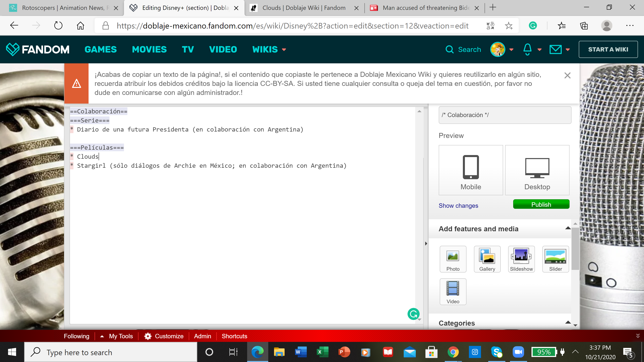Dismiss the orange copy warning banner
The height and width of the screenshot is (362, 644).
click(567, 75)
